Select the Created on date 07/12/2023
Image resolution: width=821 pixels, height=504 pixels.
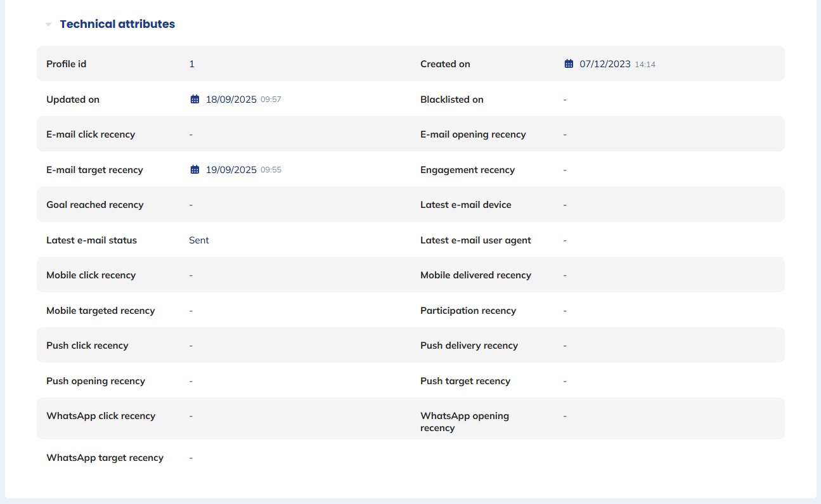pyautogui.click(x=605, y=63)
